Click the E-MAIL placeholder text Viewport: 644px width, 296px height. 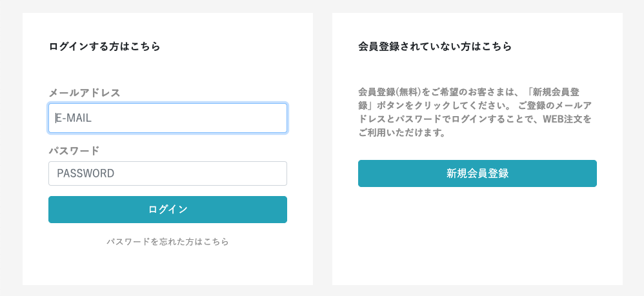coord(76,118)
